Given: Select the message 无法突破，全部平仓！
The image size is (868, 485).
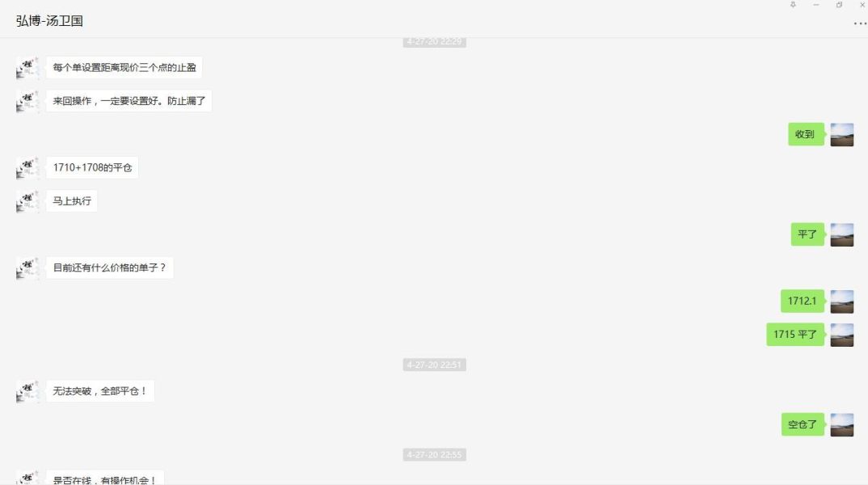Looking at the screenshot, I should pyautogui.click(x=100, y=391).
